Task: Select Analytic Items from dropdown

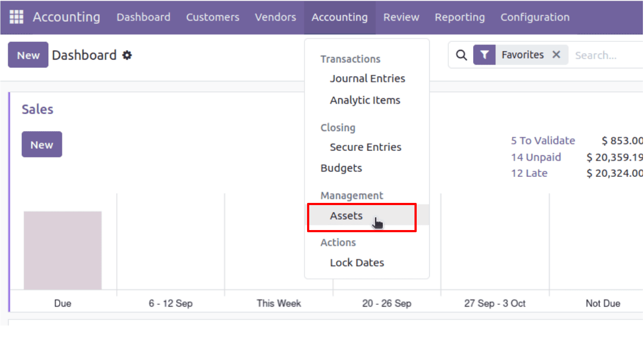Action: [x=365, y=100]
